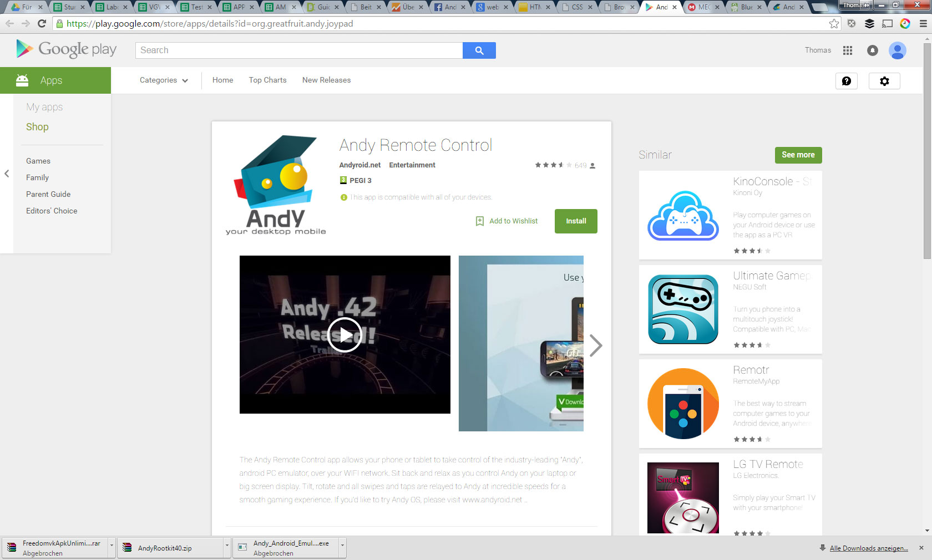Open the Play Store settings gear
The image size is (932, 560).
884,81
